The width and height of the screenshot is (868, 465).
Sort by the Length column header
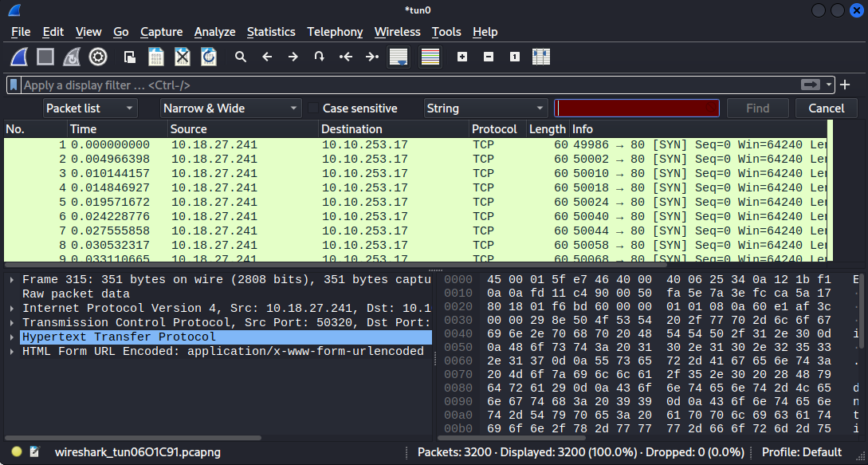click(x=548, y=129)
